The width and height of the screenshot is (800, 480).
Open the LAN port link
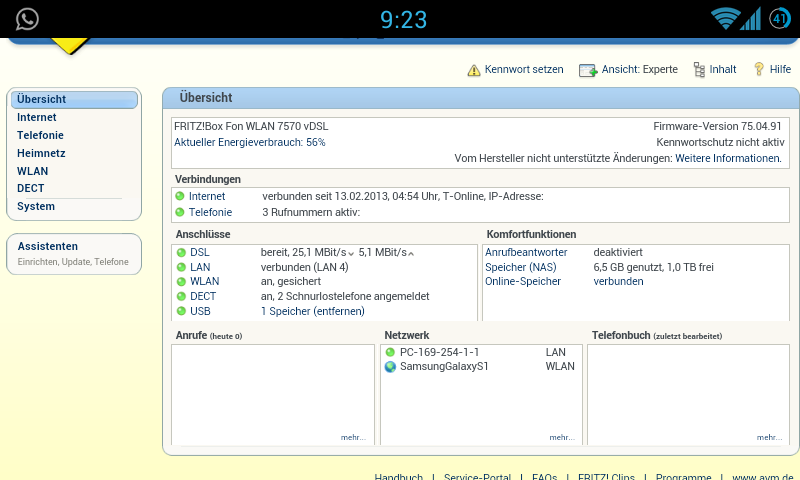[x=200, y=267]
